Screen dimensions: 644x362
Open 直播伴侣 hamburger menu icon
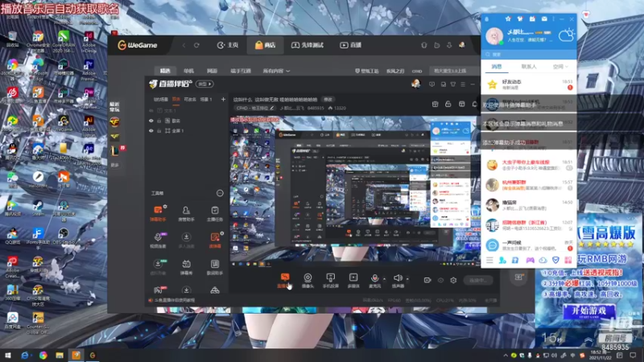(x=463, y=84)
